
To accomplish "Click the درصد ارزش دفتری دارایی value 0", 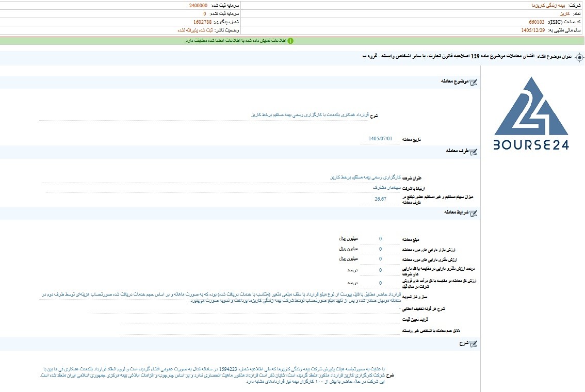I will point(380,270).
